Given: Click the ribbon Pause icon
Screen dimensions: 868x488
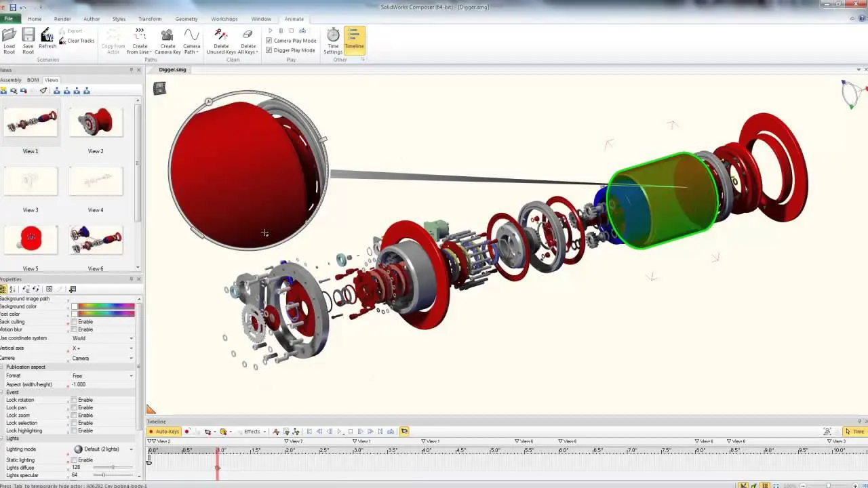Looking at the screenshot, I should 281,31.
